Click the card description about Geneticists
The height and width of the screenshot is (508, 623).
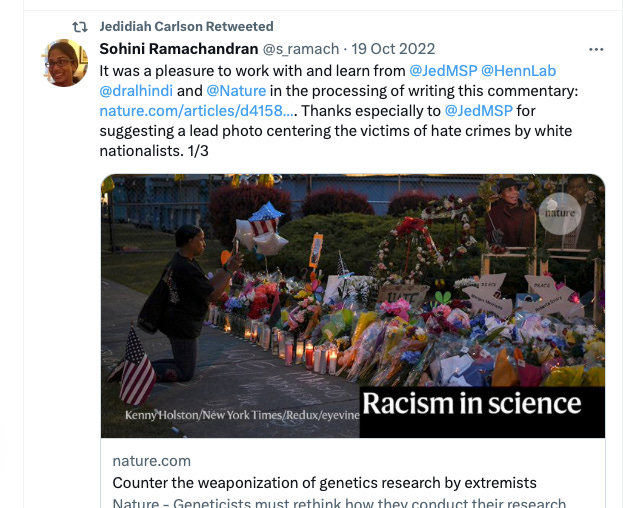pos(339,502)
